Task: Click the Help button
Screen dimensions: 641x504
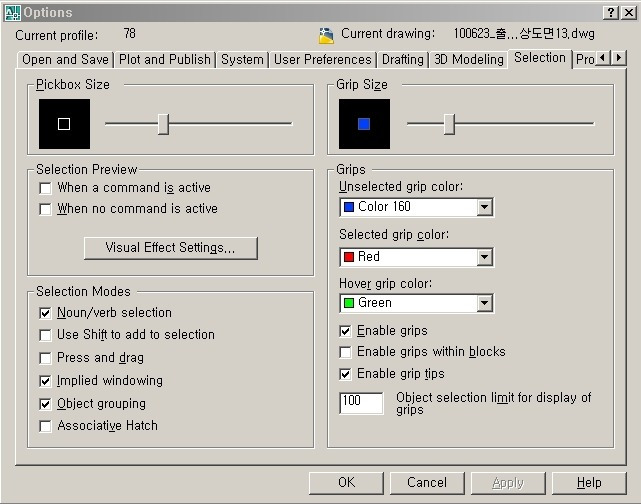Action: pos(589,483)
